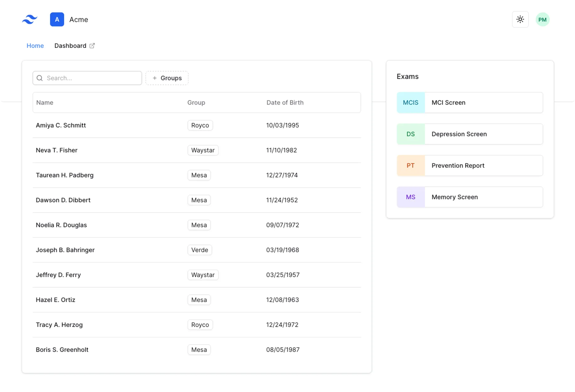Click the Name column header
Screen dimensions: 575x392
pyautogui.click(x=44, y=102)
